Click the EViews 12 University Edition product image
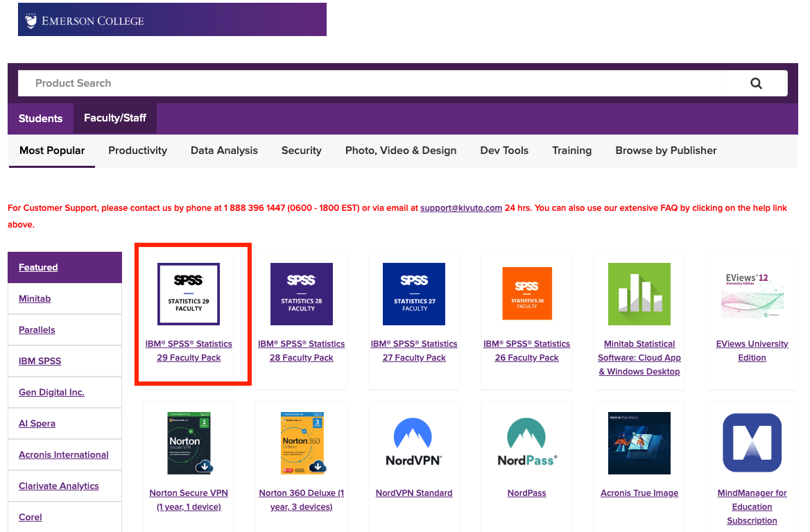810x532 pixels. coord(752,293)
